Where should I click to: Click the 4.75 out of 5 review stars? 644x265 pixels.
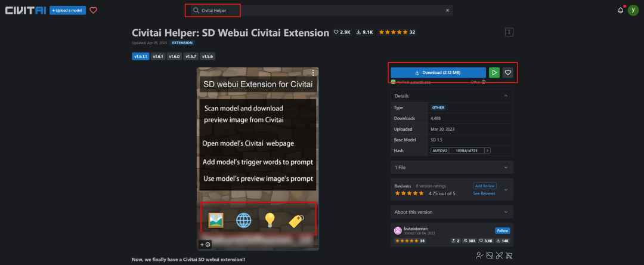tap(409, 193)
